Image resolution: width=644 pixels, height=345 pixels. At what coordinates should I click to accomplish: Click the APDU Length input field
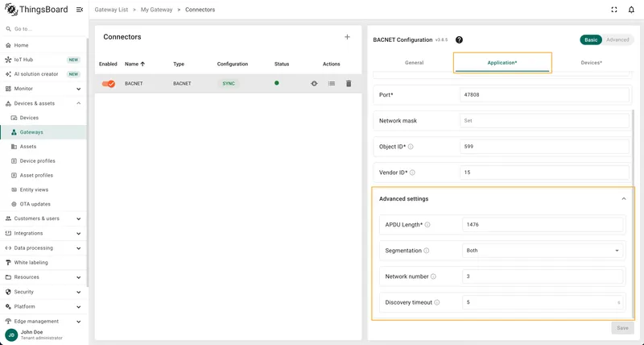click(x=542, y=225)
